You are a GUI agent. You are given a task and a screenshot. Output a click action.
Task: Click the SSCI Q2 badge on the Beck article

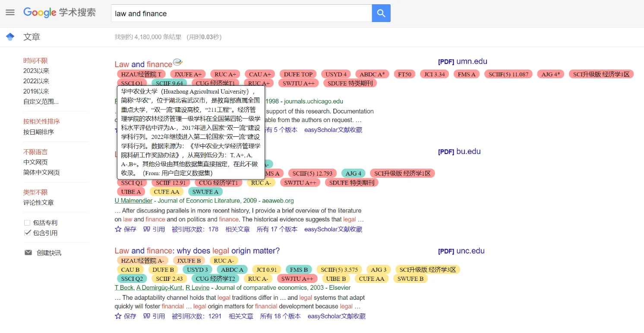coord(132,279)
